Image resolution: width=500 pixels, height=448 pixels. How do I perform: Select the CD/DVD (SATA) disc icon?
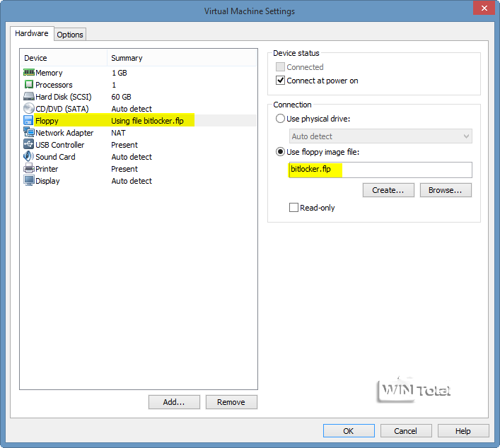[29, 108]
